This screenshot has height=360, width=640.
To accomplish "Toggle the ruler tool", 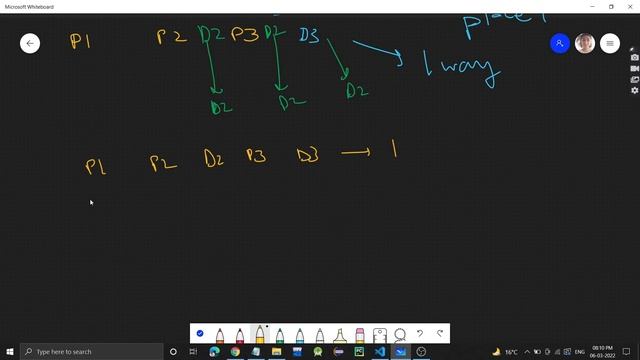I will 380,336.
